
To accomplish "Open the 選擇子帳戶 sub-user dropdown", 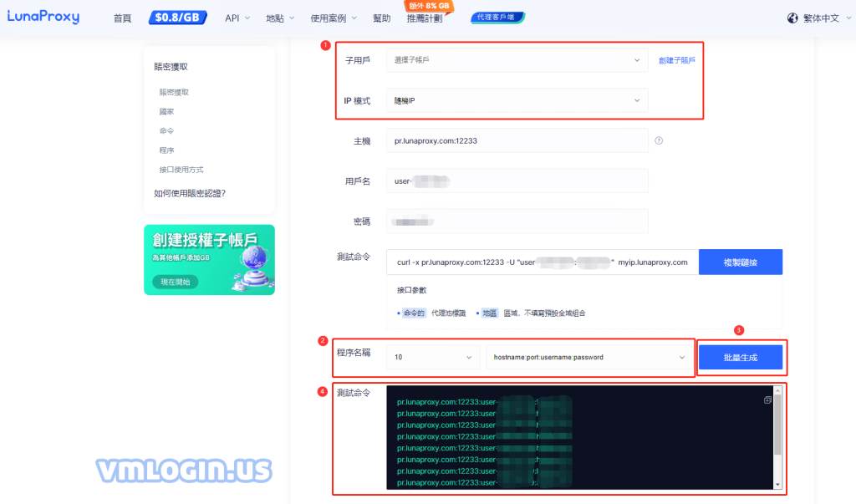I will (517, 60).
